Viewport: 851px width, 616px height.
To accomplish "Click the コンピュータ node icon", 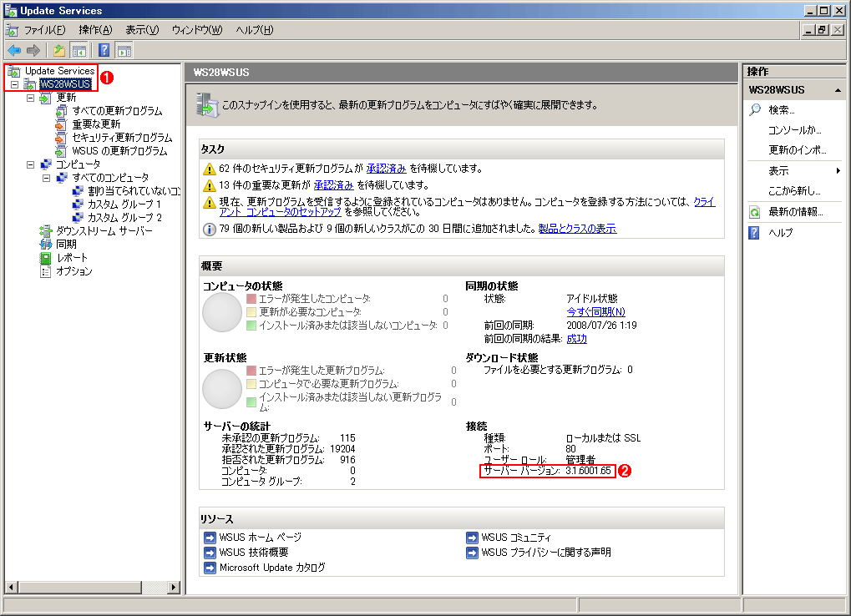I will point(46,164).
